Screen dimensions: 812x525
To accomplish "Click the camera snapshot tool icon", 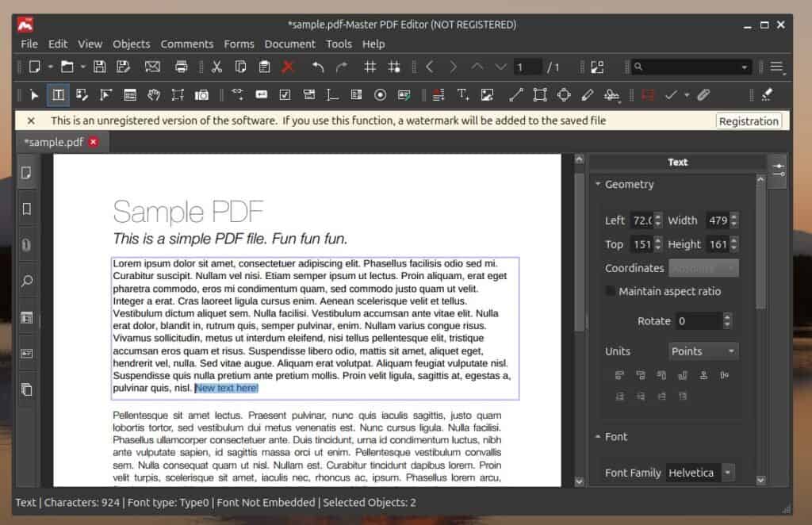I will 202,95.
